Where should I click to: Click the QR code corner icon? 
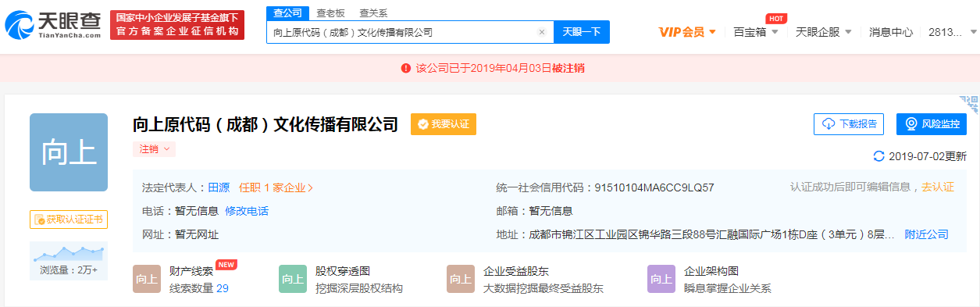coord(969,105)
